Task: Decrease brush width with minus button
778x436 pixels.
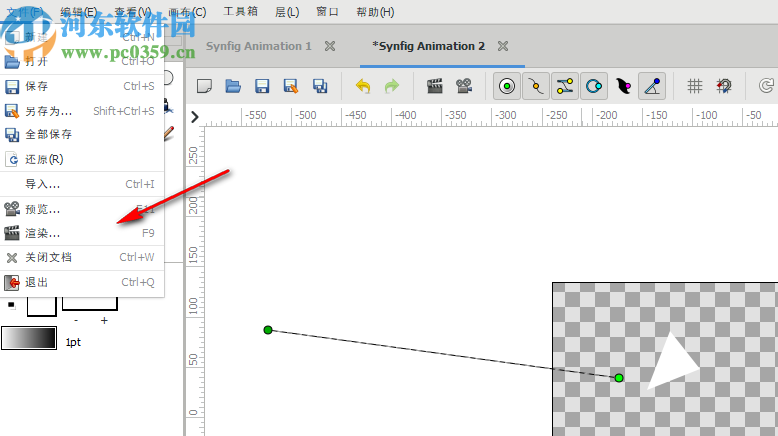Action: [76, 321]
